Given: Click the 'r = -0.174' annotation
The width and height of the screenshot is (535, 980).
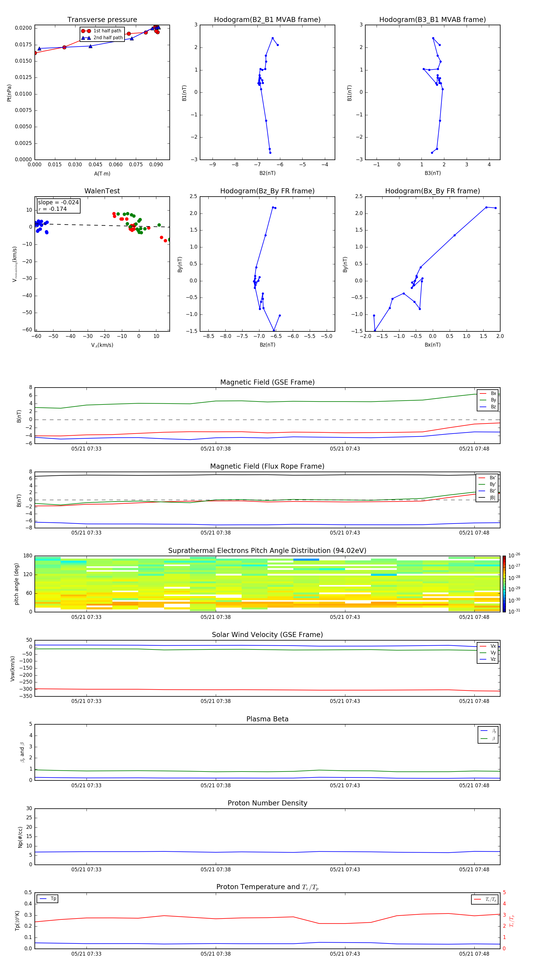Looking at the screenshot, I should [x=53, y=209].
